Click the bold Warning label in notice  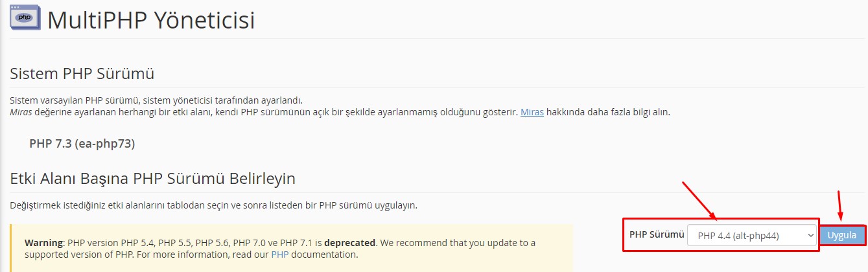[x=43, y=243]
